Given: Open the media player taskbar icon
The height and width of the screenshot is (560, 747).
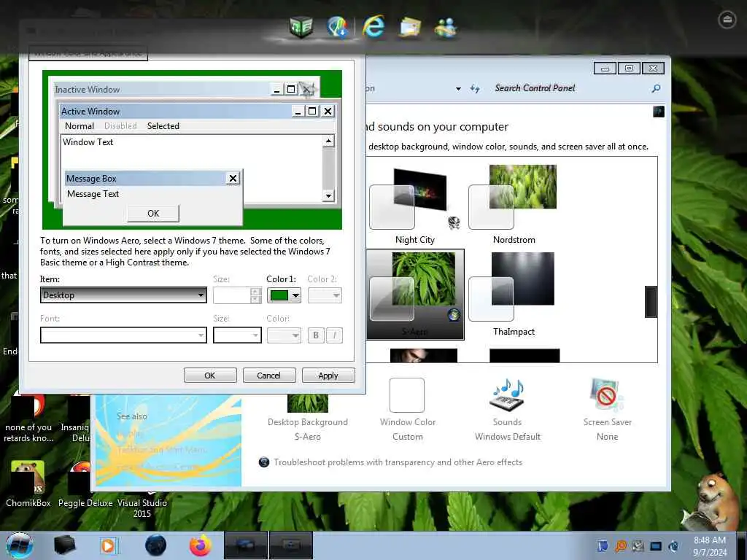Looking at the screenshot, I should (109, 545).
